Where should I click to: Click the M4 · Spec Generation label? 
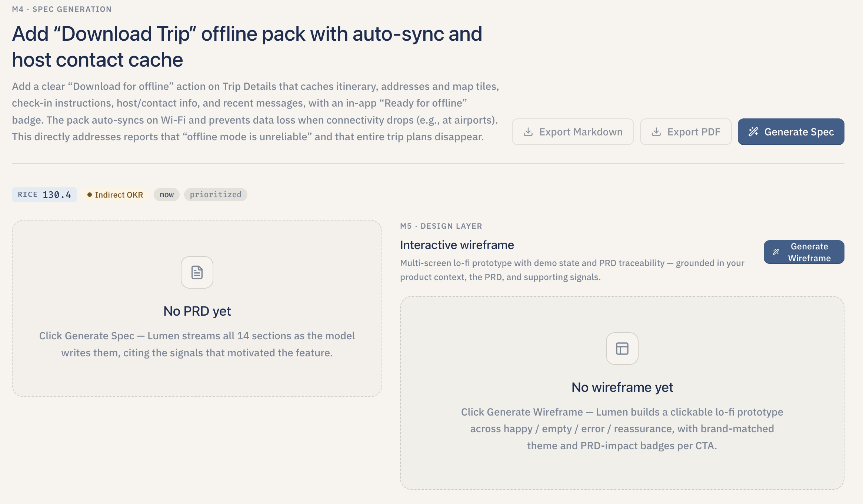pos(62,9)
